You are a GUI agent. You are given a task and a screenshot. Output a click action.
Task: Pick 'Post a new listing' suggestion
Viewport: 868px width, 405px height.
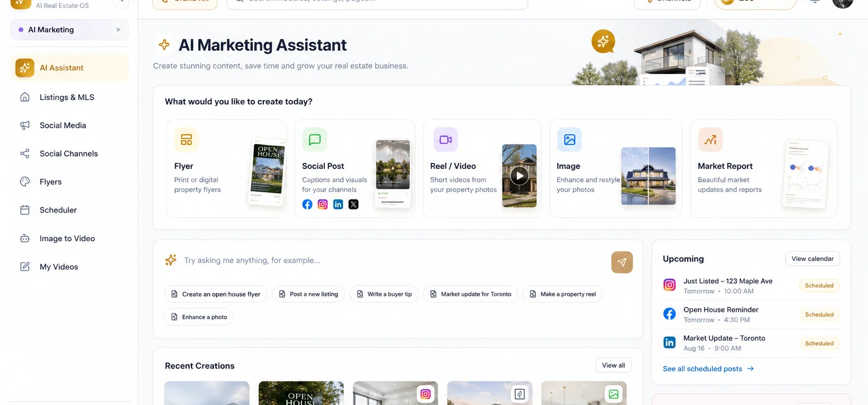tap(309, 294)
